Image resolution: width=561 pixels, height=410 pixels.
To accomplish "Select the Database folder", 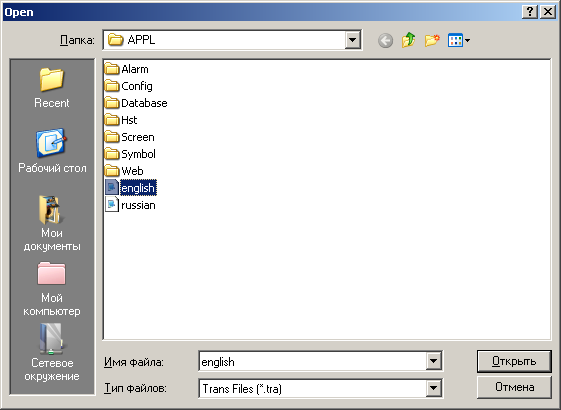I will [x=136, y=103].
